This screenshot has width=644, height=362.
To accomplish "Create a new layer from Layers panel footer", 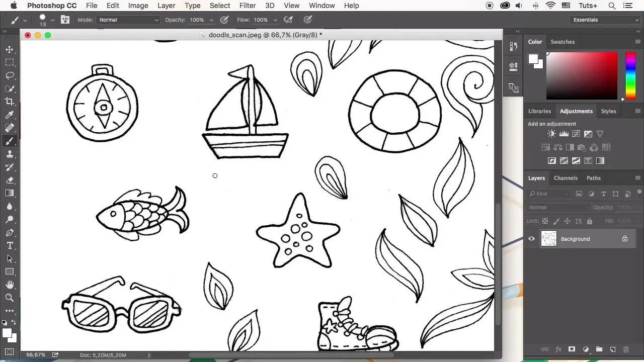I will pyautogui.click(x=613, y=349).
